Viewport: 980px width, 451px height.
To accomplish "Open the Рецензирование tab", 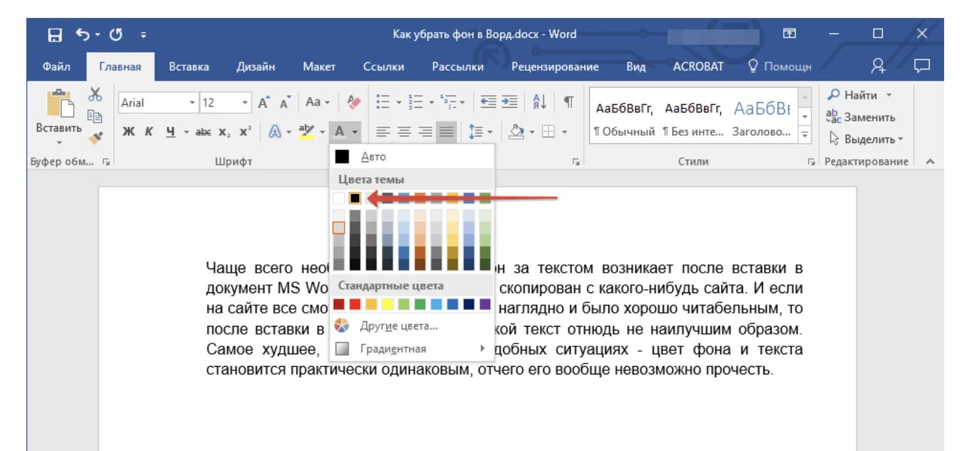I will [555, 66].
